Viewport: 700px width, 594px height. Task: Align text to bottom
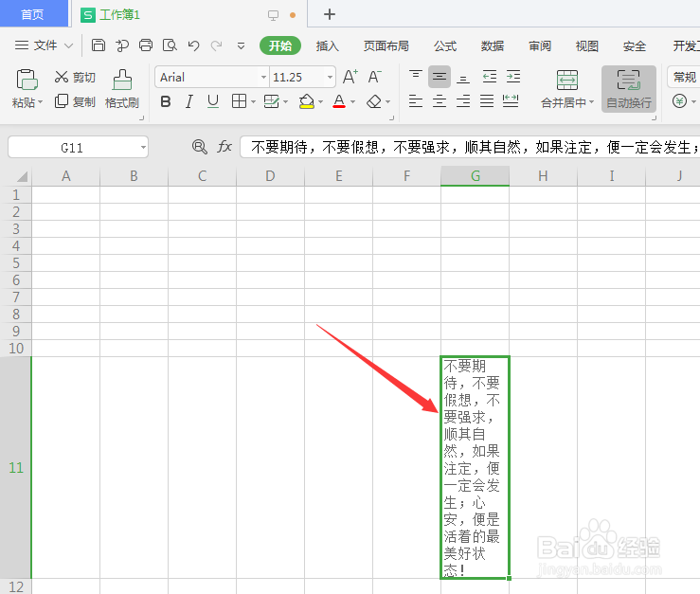[463, 78]
